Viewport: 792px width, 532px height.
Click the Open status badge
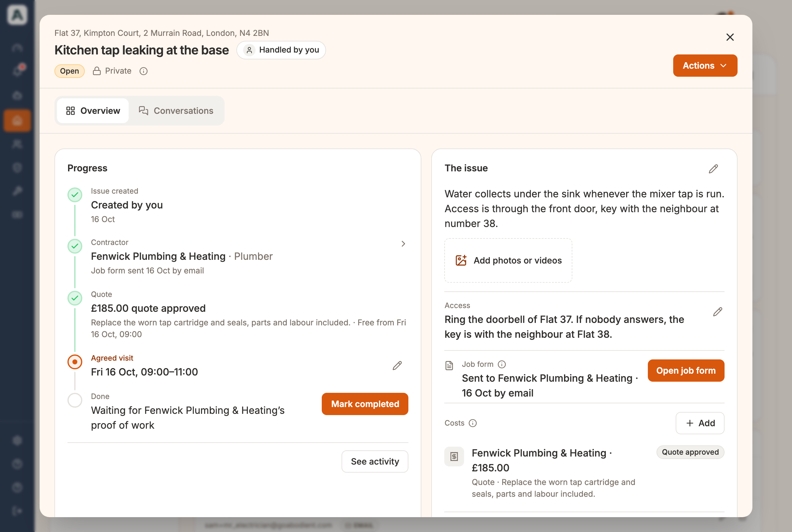click(x=70, y=71)
